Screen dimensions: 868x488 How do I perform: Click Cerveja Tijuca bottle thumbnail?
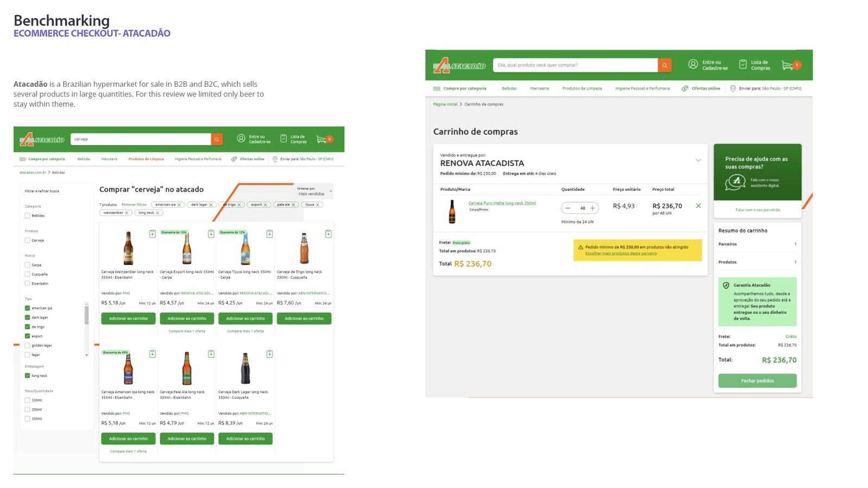(245, 248)
